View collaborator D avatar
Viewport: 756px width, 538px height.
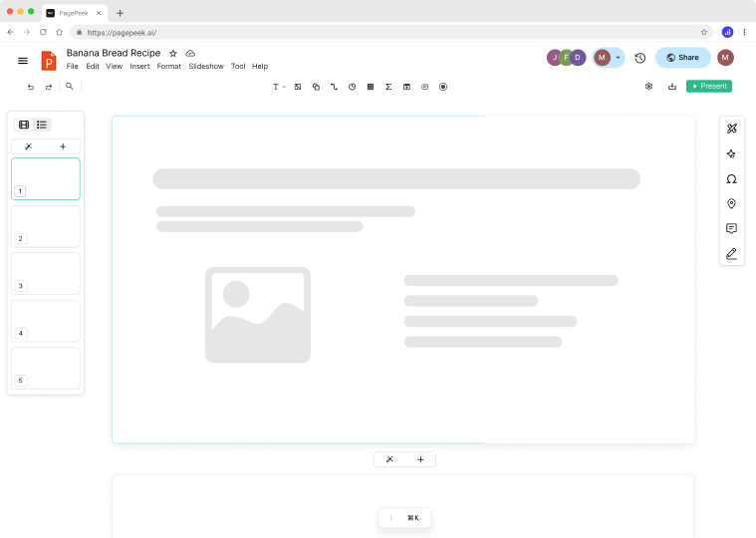pyautogui.click(x=578, y=58)
